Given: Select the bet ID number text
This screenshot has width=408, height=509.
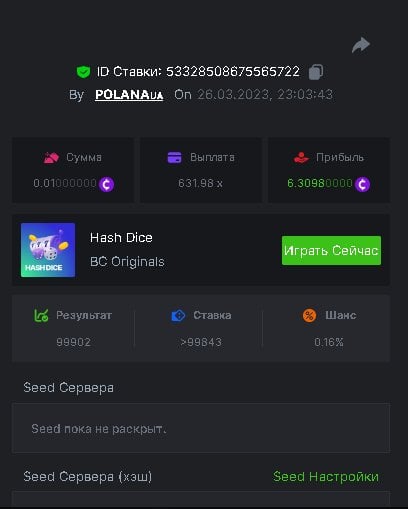Looking at the screenshot, I should pyautogui.click(x=233, y=72).
